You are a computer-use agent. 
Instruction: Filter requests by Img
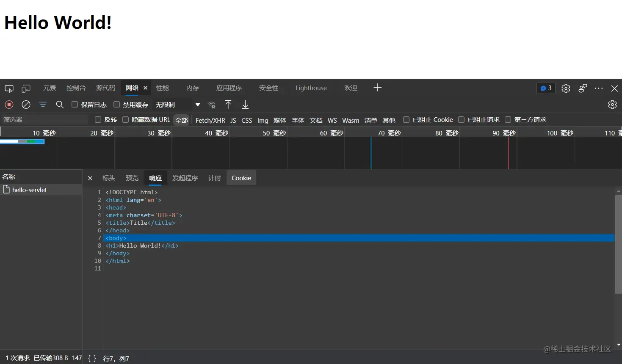[263, 120]
